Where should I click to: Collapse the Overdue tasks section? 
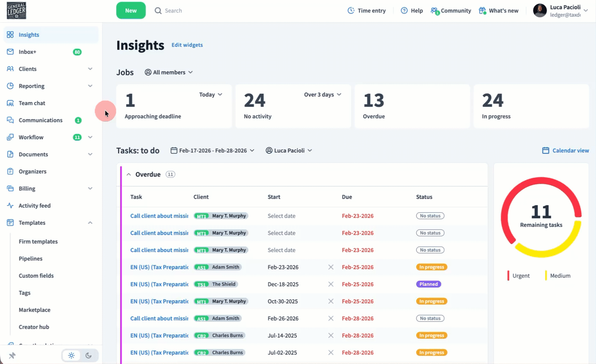[129, 174]
